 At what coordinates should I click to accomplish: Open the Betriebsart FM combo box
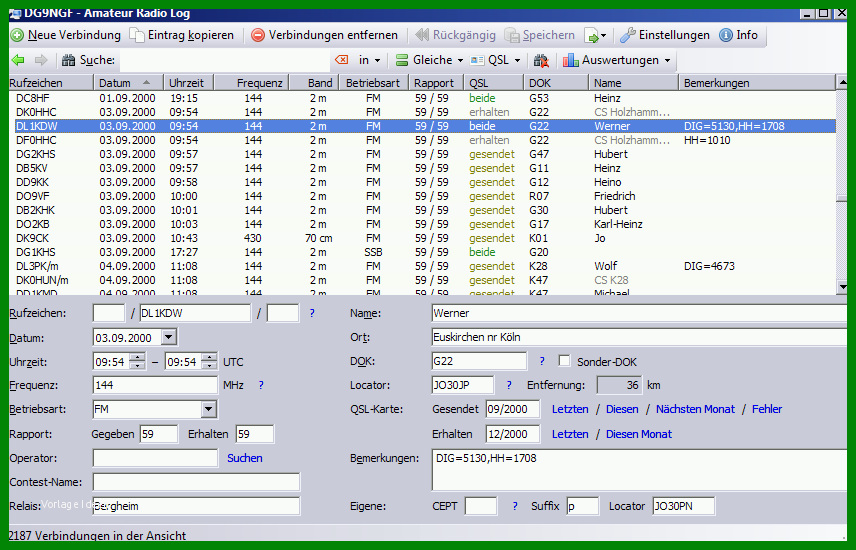(208, 409)
